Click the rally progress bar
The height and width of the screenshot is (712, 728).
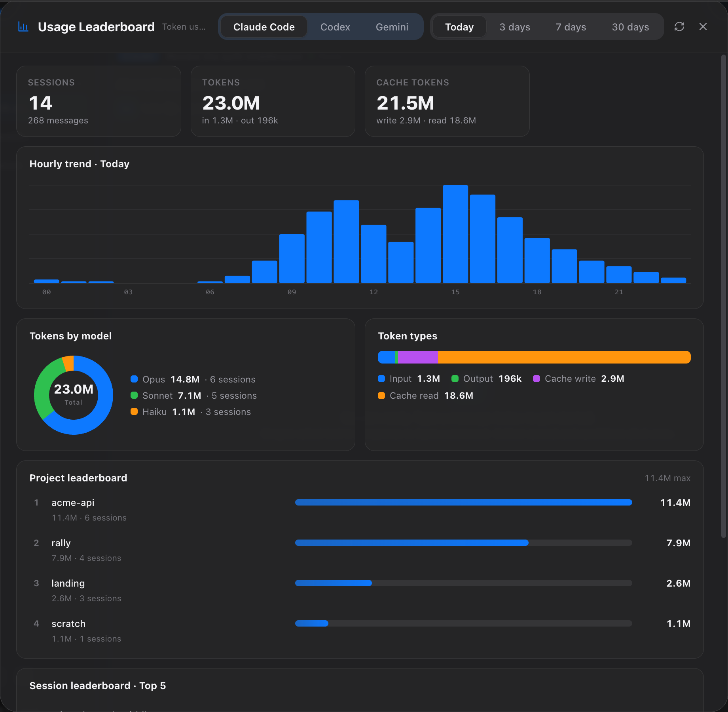click(464, 543)
